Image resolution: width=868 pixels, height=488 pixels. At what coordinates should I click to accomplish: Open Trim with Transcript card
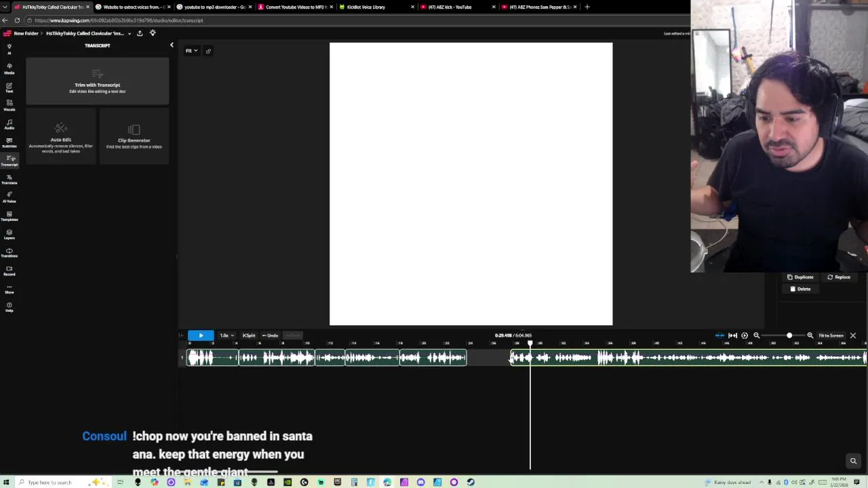pyautogui.click(x=98, y=81)
